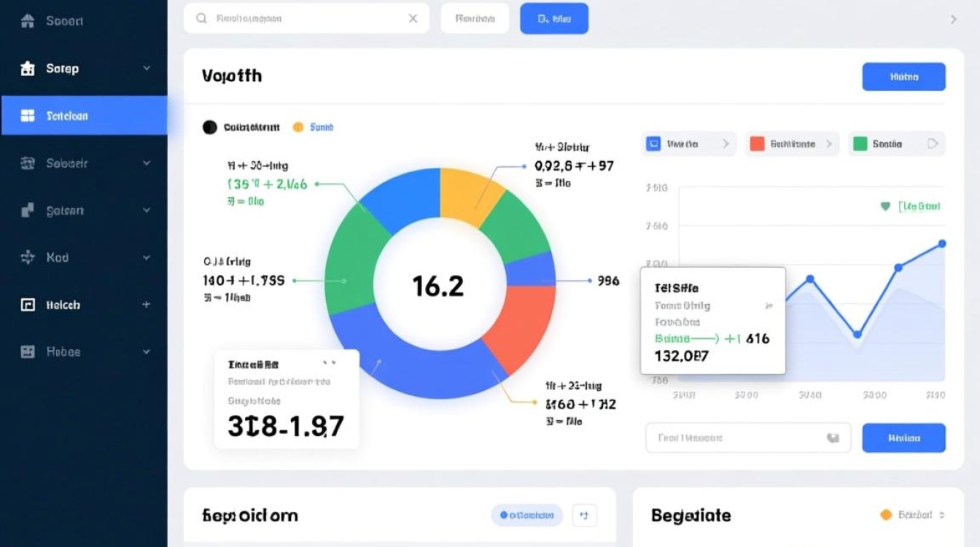Click the magnifier icon in search bar
Image resolution: width=980 pixels, height=547 pixels.
click(202, 18)
